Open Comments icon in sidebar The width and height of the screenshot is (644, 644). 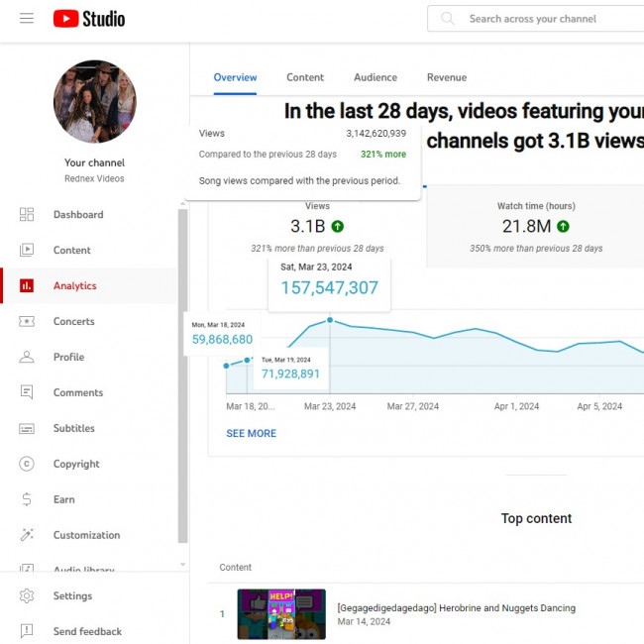(27, 393)
